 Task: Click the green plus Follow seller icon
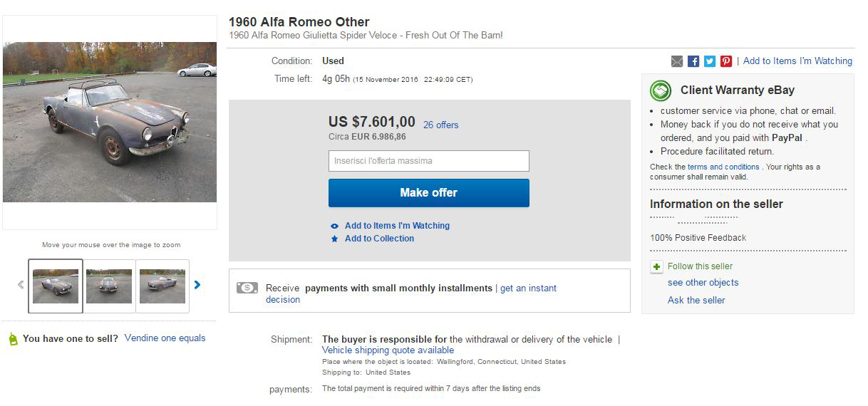(x=656, y=266)
